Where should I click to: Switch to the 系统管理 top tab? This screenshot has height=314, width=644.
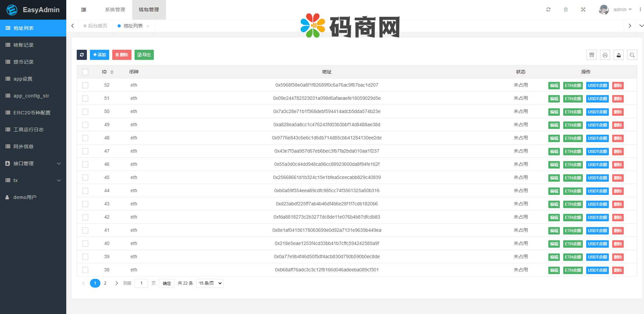pos(115,9)
